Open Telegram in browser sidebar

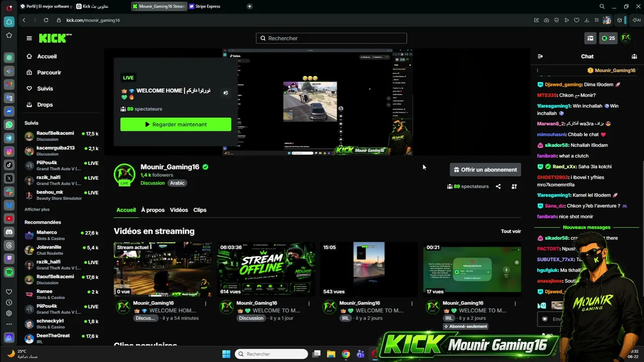9,138
